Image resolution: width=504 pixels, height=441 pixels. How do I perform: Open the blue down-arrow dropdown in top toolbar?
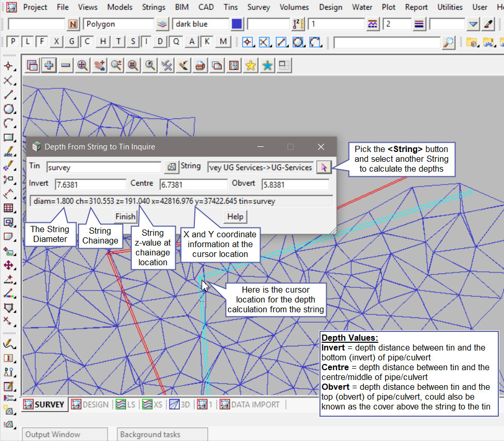coord(474,24)
